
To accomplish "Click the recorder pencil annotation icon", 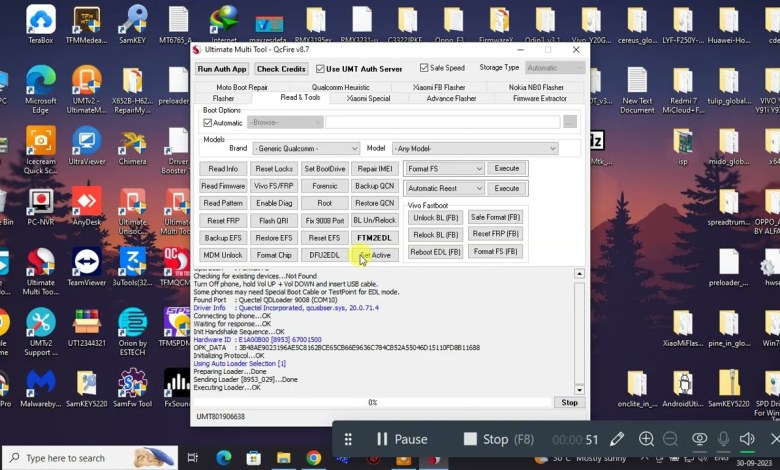I will tap(617, 439).
